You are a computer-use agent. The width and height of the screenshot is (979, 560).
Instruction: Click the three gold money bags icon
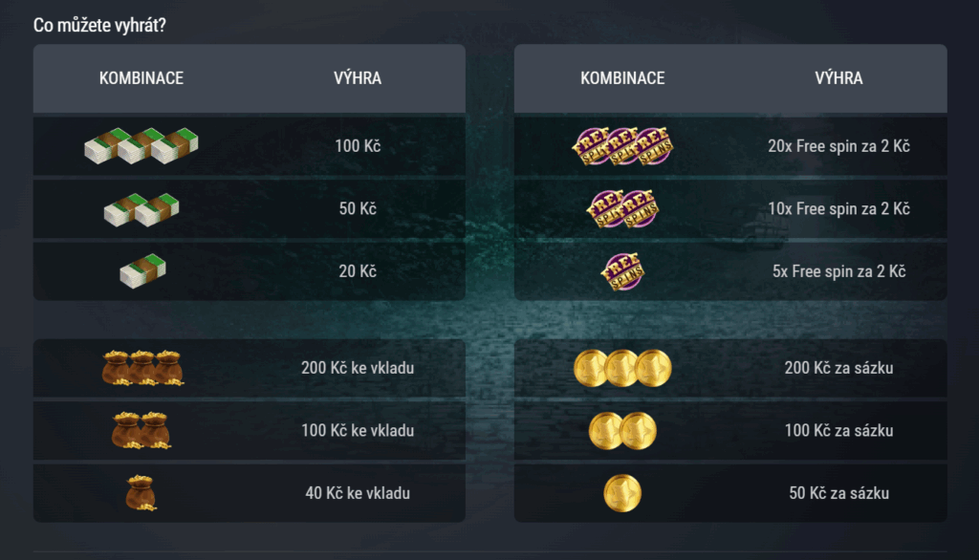(142, 368)
